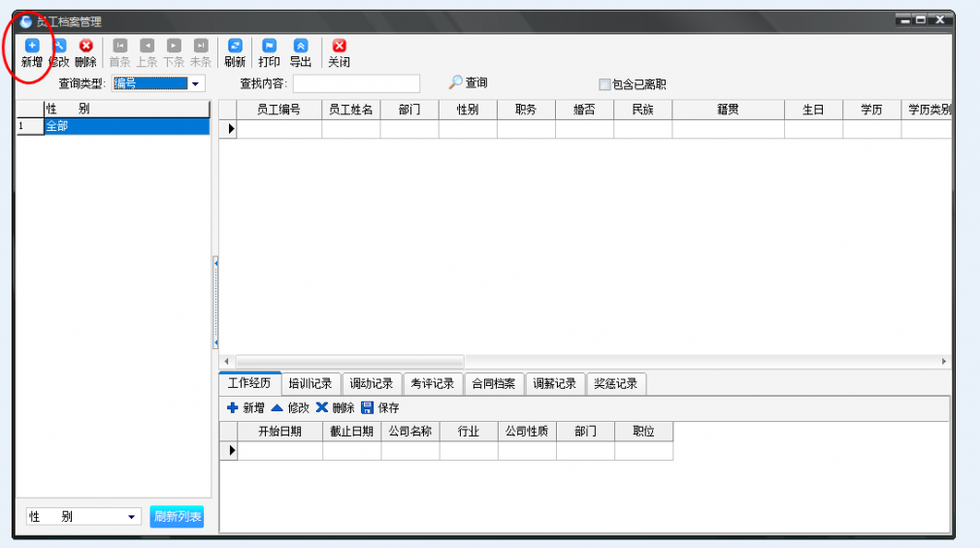This screenshot has height=548, width=980.
Task: Click the 行业 column header
Action: point(468,432)
